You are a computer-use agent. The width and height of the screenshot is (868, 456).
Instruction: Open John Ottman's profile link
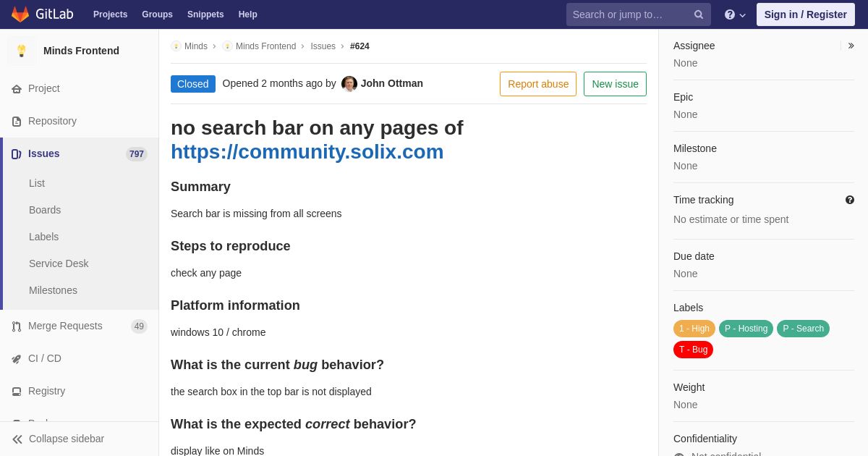coord(392,83)
